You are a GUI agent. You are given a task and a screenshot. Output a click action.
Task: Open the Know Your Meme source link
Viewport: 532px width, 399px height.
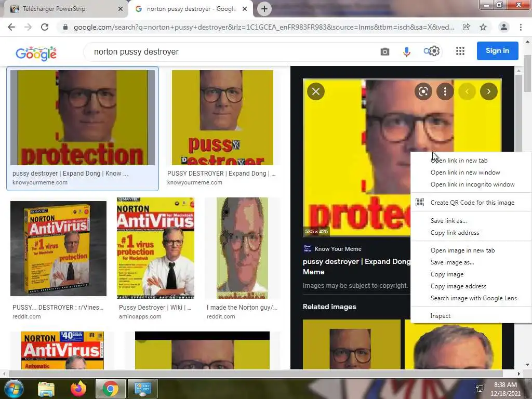coord(338,249)
